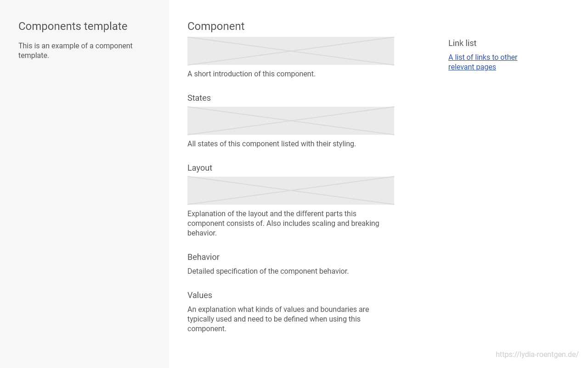Click the lydia-roentgen.de URL watermark

pyautogui.click(x=537, y=355)
